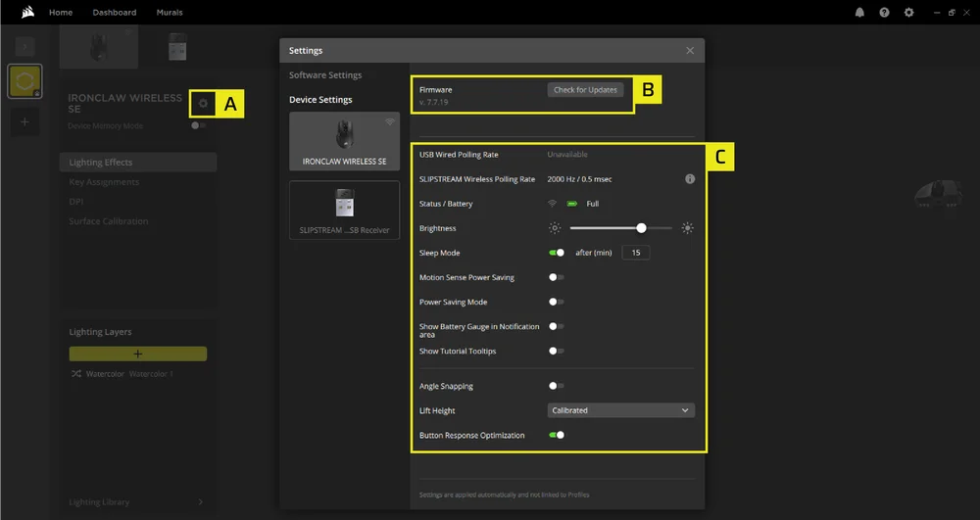Open Software Settings section
The width and height of the screenshot is (980, 520).
(325, 74)
